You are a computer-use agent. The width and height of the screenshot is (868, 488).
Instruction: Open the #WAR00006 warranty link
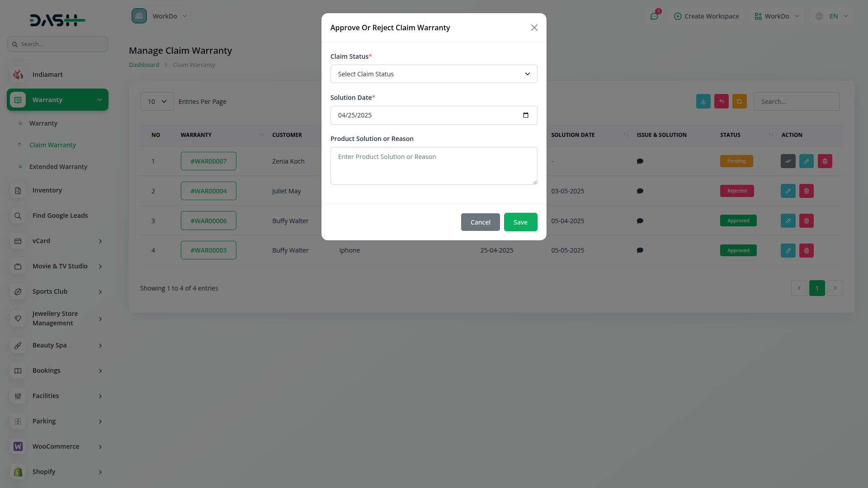(208, 221)
